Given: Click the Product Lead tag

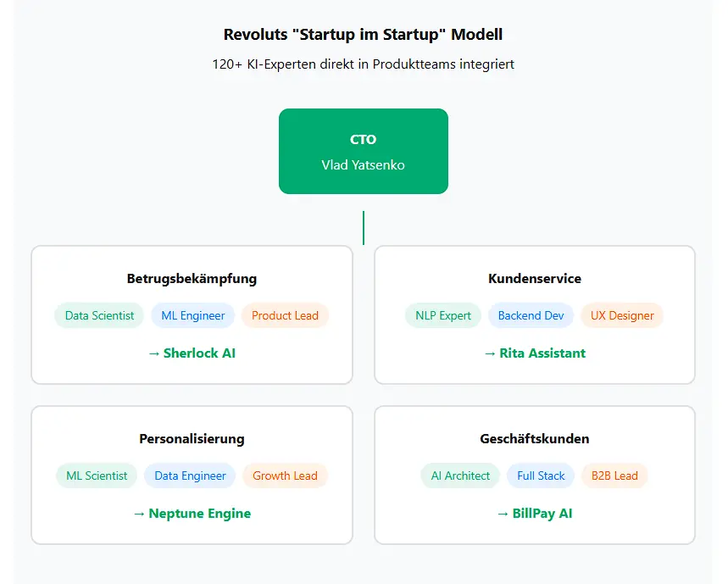Looking at the screenshot, I should (x=285, y=315).
